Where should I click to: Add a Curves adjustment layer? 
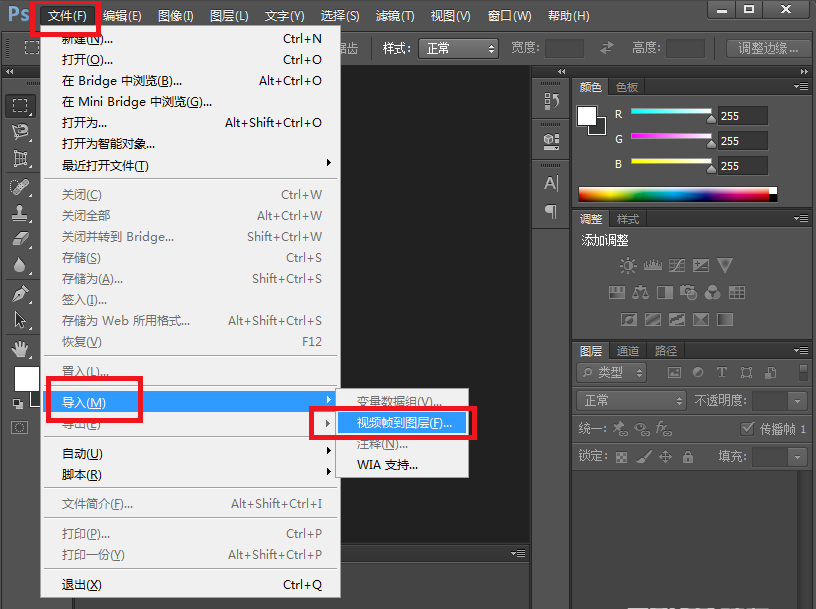675,265
